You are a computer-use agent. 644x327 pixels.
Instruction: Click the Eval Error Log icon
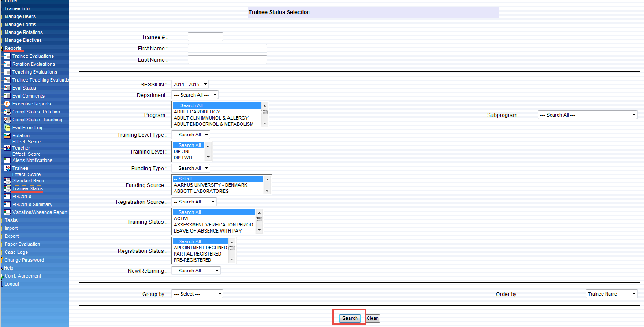7,128
